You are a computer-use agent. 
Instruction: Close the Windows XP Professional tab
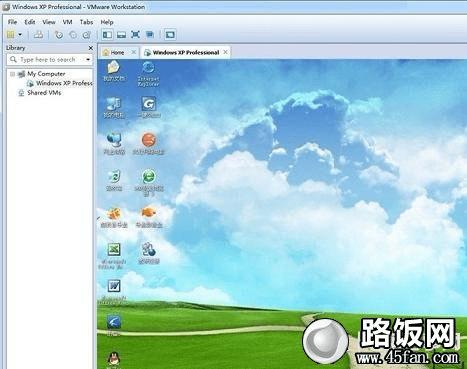pyautogui.click(x=226, y=52)
